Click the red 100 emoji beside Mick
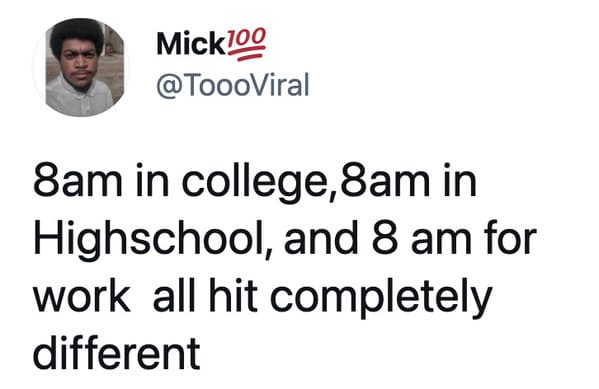Image resolution: width=599 pixels, height=389 pixels. (x=246, y=44)
